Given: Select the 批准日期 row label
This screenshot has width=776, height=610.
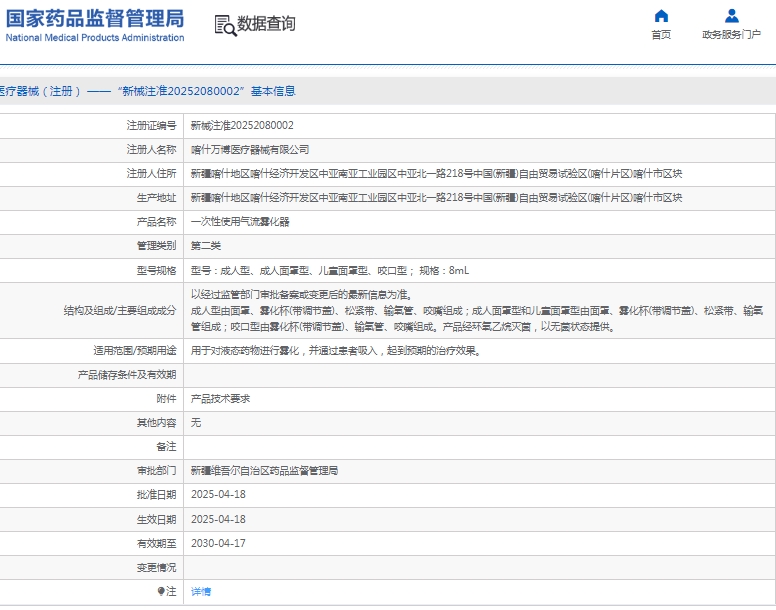Looking at the screenshot, I should (x=156, y=495).
